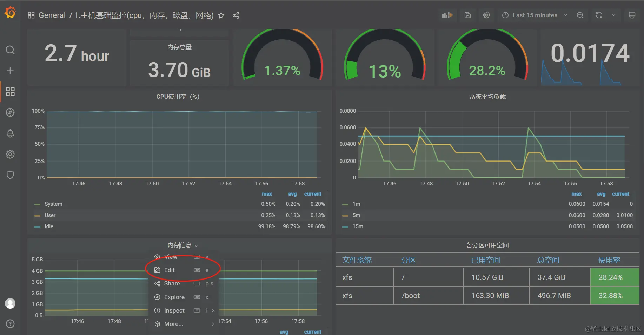This screenshot has height=335, width=644.
Task: Refresh the dashboard
Action: tap(599, 15)
